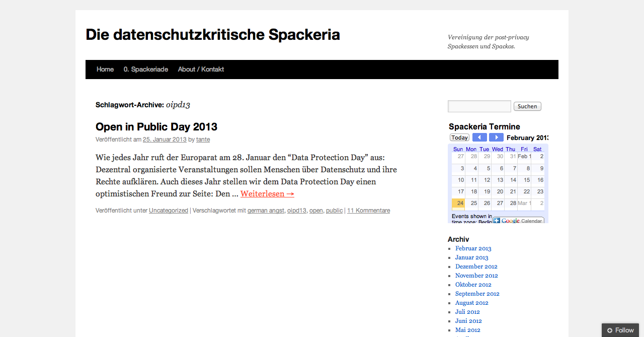Click the Follow button

pos(620,330)
